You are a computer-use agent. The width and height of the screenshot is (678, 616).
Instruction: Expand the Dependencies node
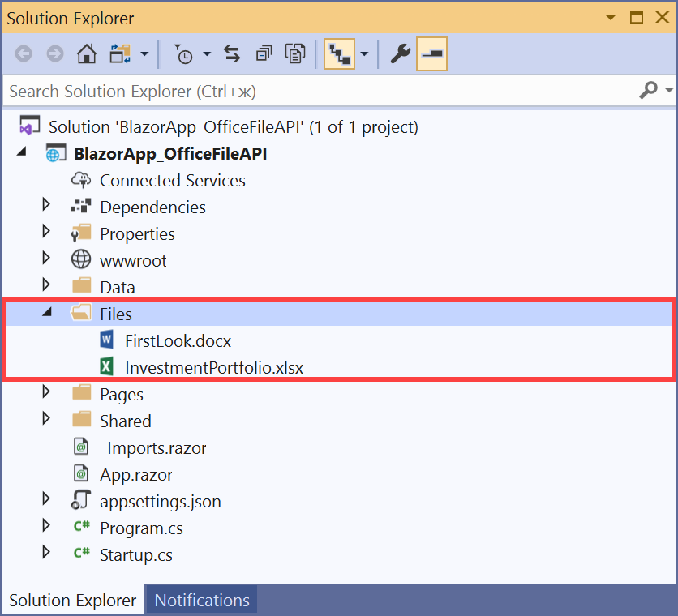coord(46,204)
